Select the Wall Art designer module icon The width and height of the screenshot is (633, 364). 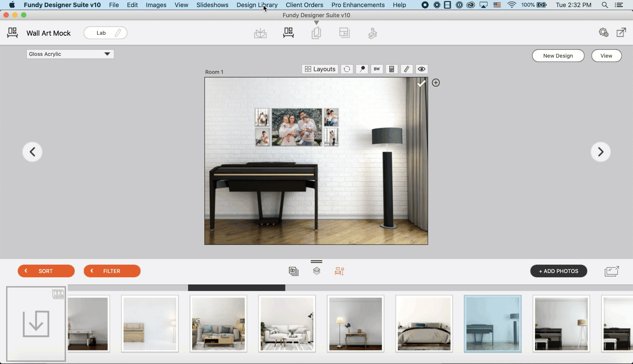pyautogui.click(x=289, y=33)
